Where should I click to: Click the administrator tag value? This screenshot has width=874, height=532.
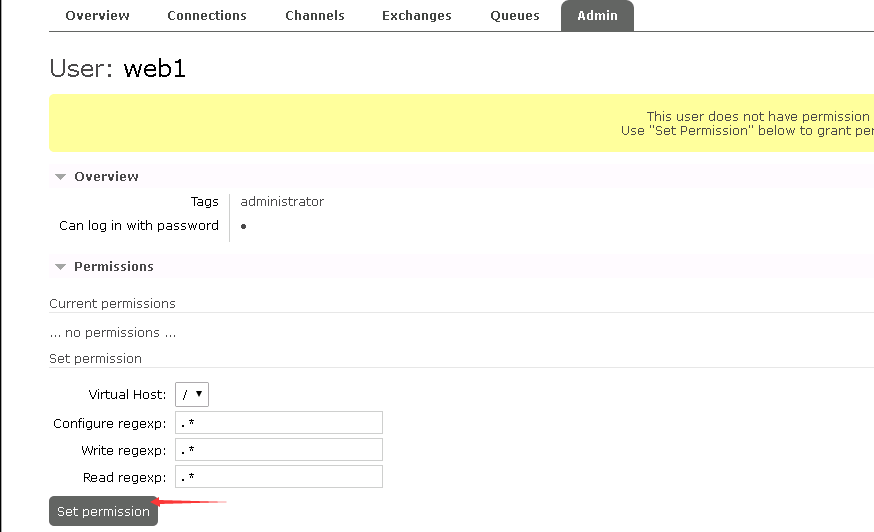click(x=282, y=202)
